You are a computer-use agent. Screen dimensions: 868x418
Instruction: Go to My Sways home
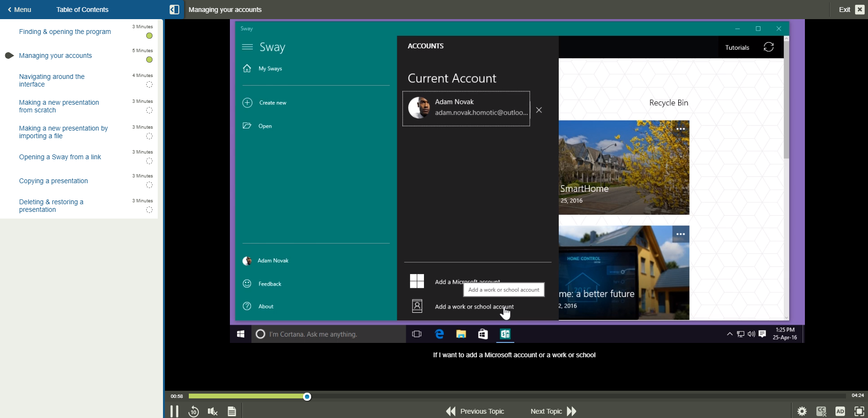(x=263, y=68)
